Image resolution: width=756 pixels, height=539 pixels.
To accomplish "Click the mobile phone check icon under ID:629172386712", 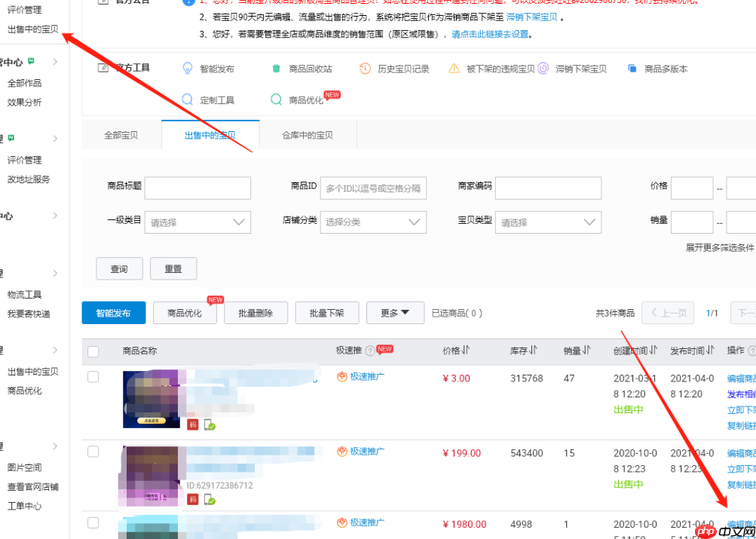I will pos(210,500).
